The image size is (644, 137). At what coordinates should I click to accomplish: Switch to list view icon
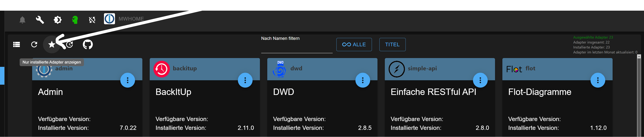tap(17, 44)
